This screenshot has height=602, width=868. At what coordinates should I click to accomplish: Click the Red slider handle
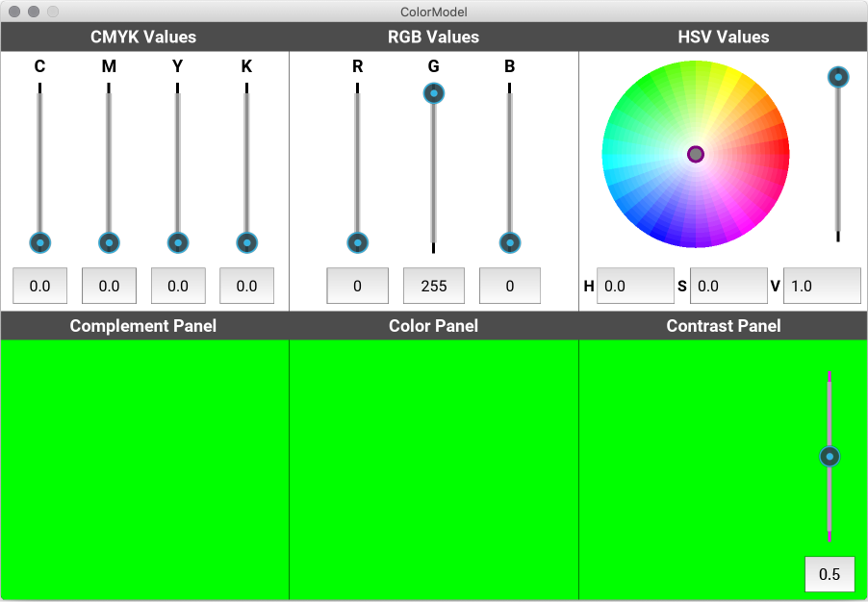pos(358,243)
